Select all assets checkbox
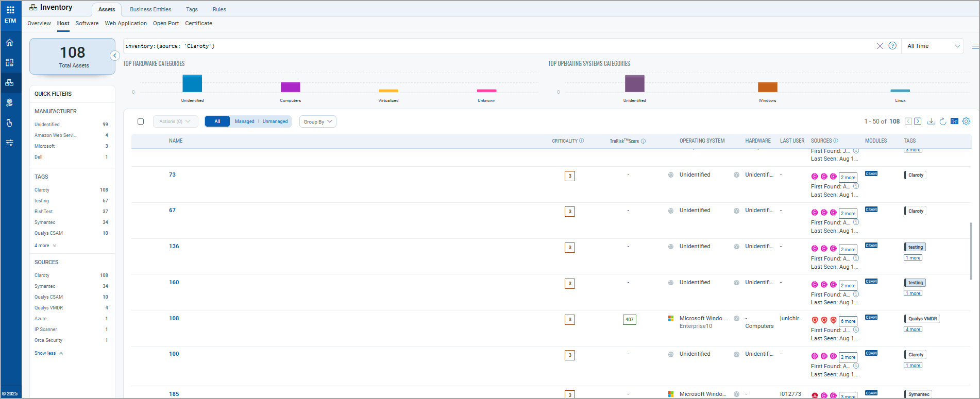 [x=141, y=122]
